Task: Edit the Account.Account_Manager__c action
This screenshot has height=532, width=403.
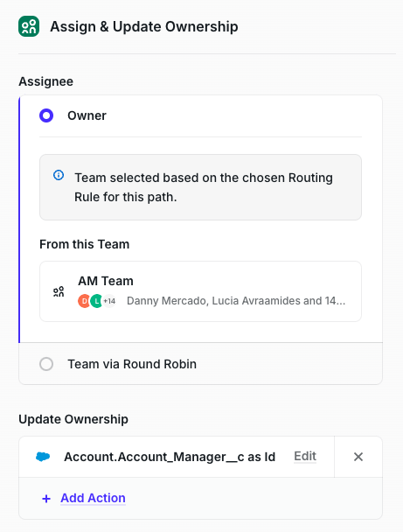Action: coord(305,457)
